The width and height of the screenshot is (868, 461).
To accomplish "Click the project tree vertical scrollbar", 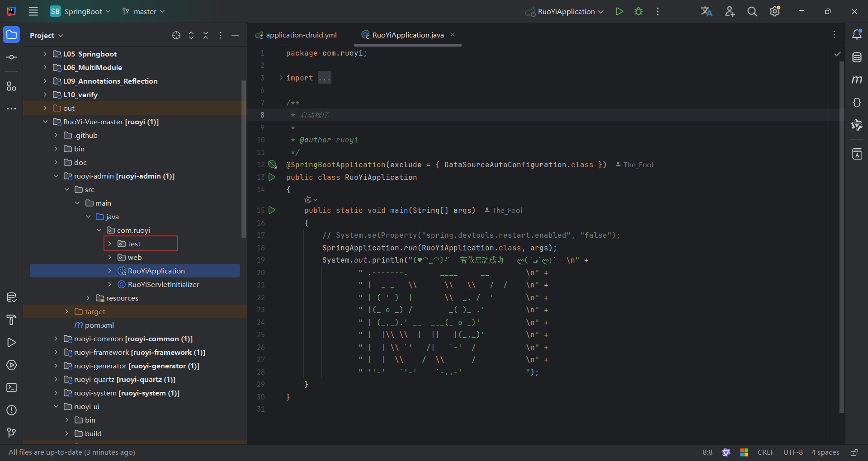I will coord(244,158).
